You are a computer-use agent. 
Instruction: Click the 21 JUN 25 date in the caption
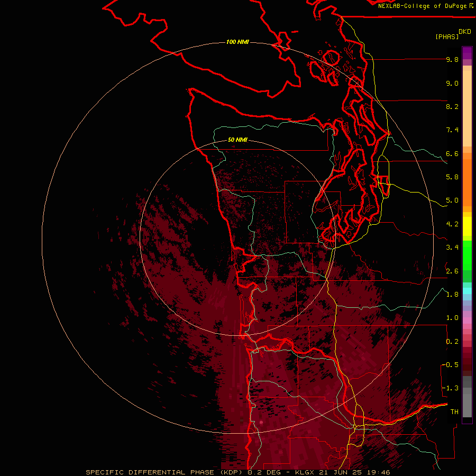point(340,472)
